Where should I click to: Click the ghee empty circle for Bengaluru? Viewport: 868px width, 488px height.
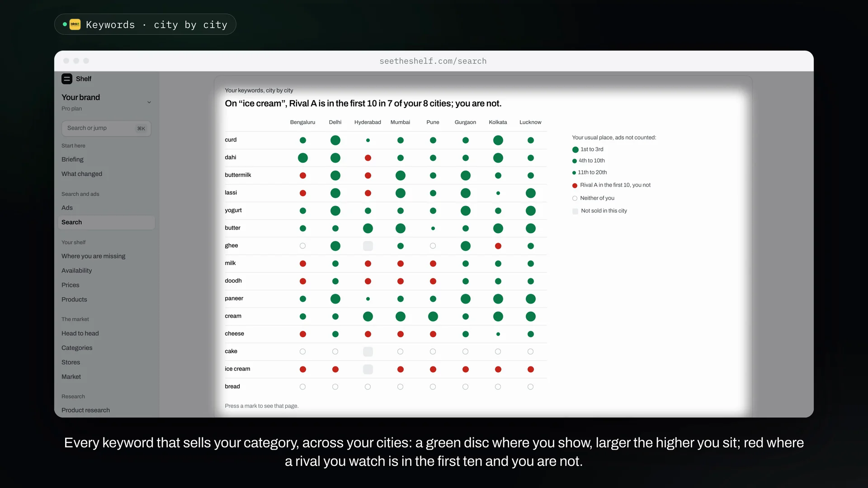pyautogui.click(x=303, y=246)
